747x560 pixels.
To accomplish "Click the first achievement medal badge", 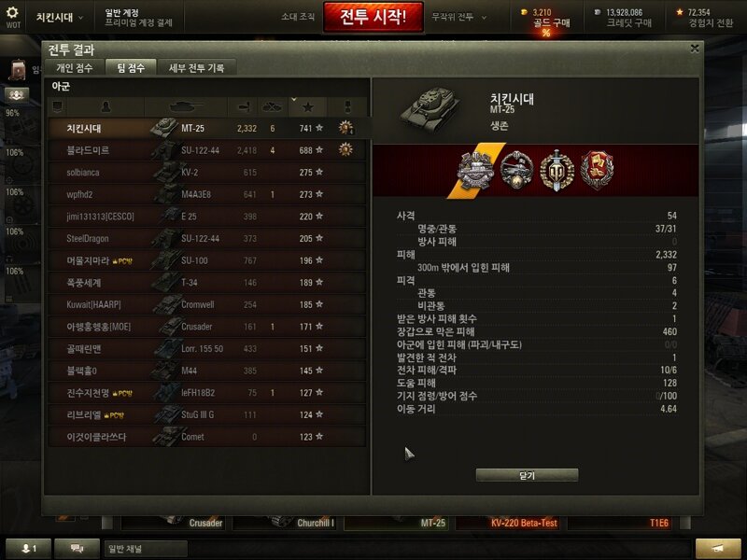I will click(475, 170).
